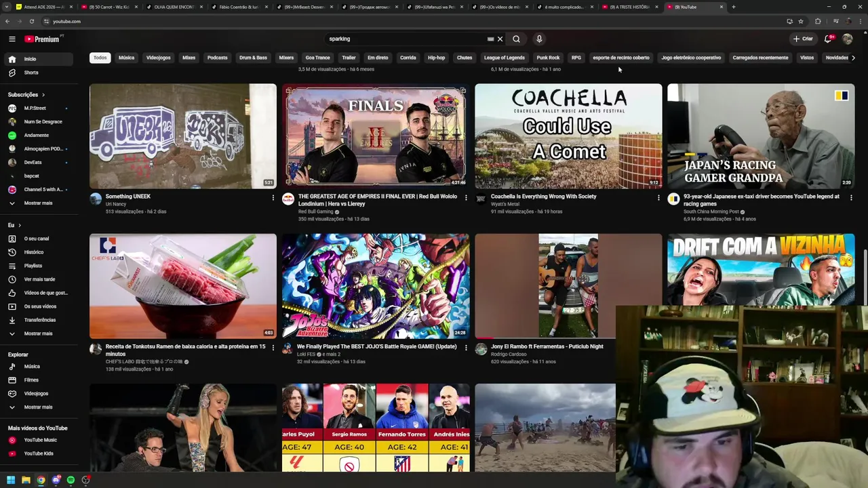Open Uri Nancy channel link
This screenshot has width=868, height=488.
(x=116, y=204)
